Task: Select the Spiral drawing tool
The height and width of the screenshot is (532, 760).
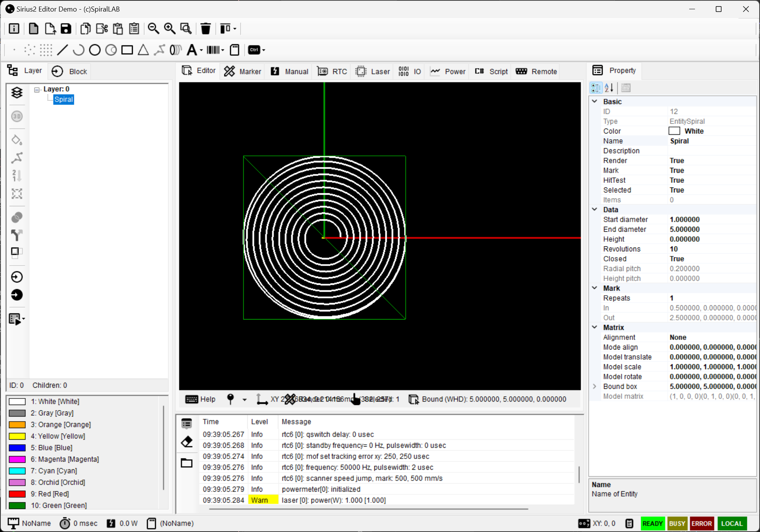Action: (176, 50)
